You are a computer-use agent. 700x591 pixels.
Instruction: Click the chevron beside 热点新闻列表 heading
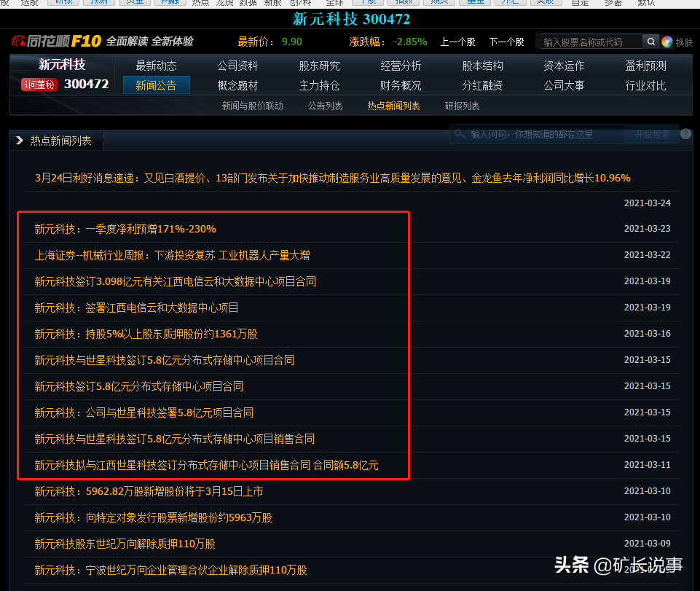click(x=20, y=140)
